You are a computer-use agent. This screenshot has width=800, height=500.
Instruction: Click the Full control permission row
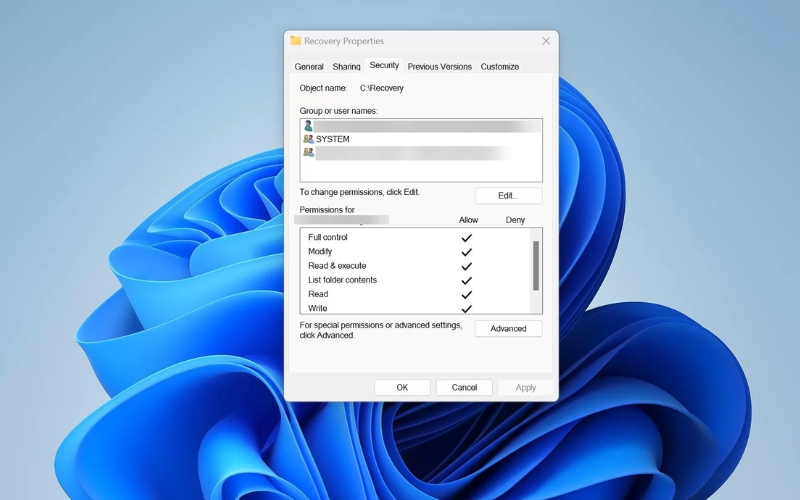click(415, 237)
